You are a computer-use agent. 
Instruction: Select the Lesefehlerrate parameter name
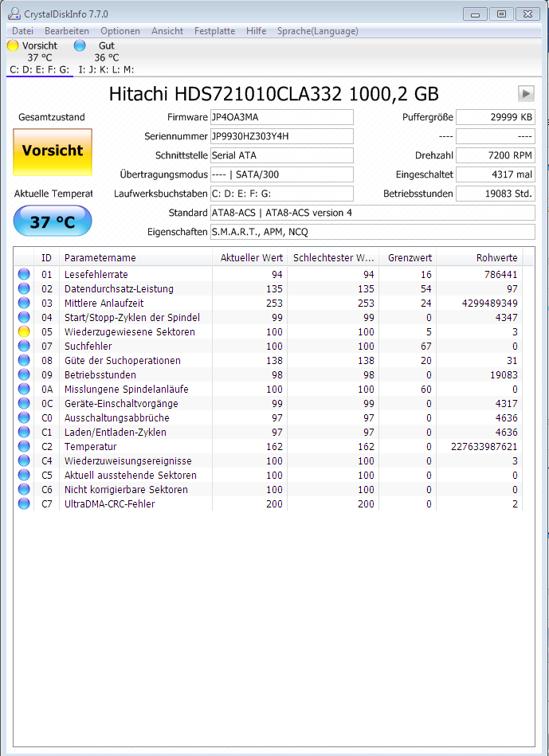click(96, 274)
